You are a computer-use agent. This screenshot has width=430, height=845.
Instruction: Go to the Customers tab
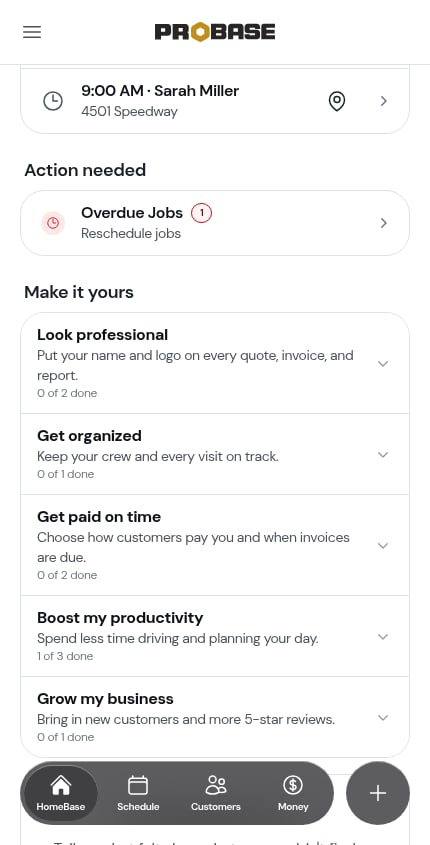[216, 793]
